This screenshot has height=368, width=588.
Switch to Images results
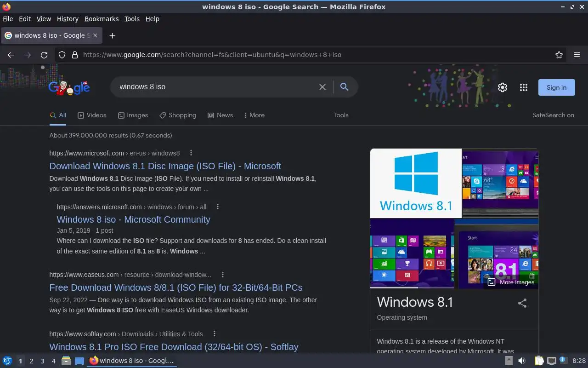tap(133, 115)
